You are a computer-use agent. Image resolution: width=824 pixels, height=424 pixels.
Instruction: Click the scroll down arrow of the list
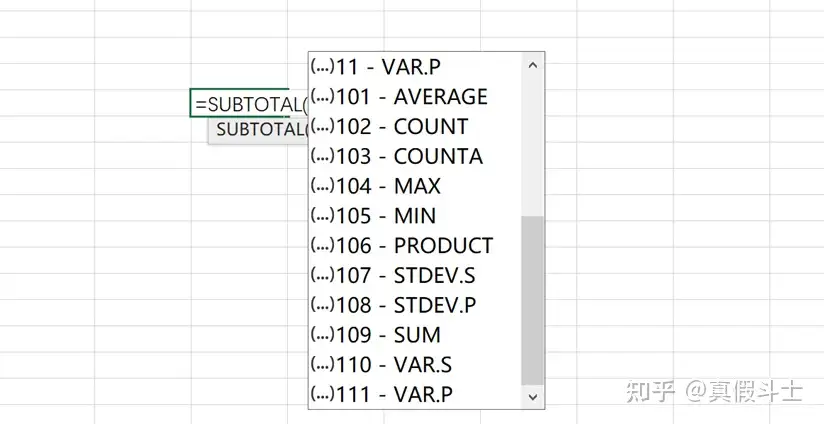[x=533, y=396]
